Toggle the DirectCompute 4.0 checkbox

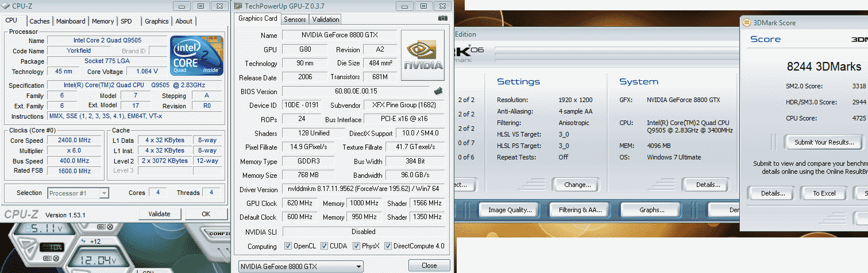pyautogui.click(x=388, y=246)
